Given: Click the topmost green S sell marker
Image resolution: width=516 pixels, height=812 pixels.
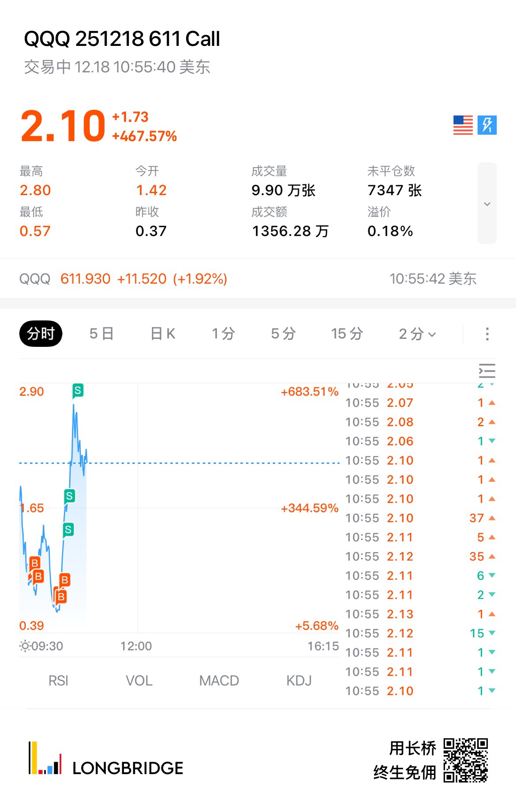Looking at the screenshot, I should [x=78, y=390].
